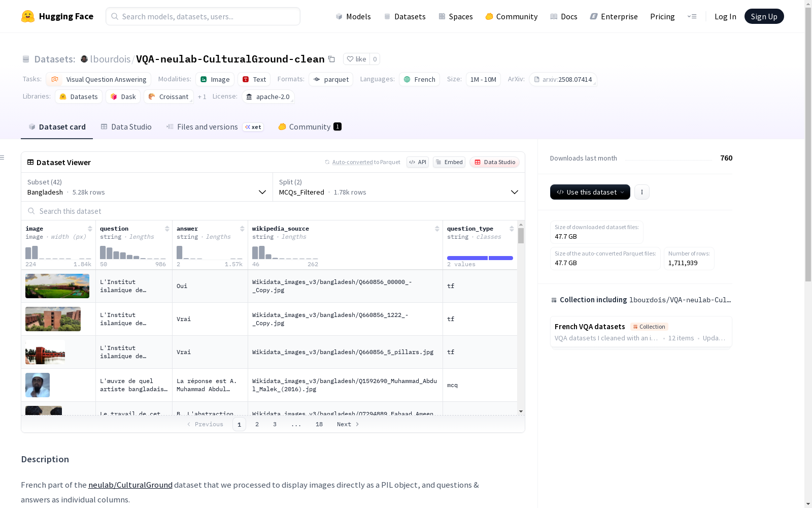The image size is (812, 508).
Task: Open the portrait thumbnail in the mcq row
Action: tap(38, 385)
